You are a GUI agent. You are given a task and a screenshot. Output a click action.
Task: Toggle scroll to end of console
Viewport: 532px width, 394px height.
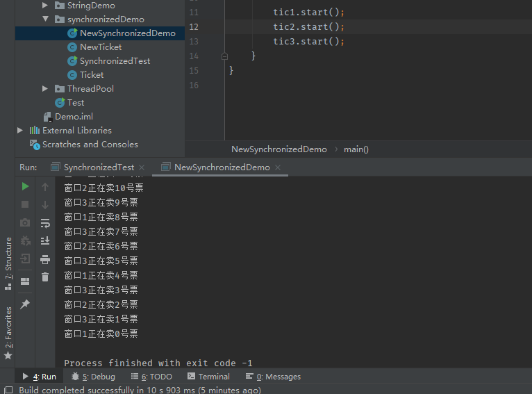45,240
